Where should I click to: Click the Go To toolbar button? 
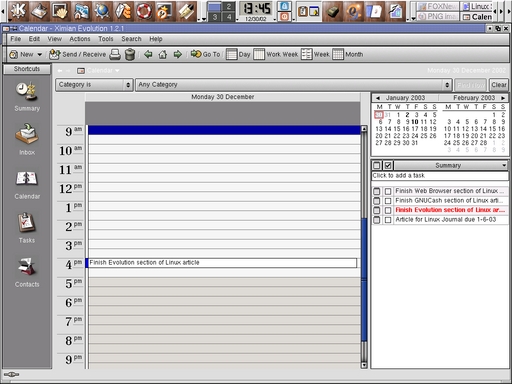tap(205, 54)
